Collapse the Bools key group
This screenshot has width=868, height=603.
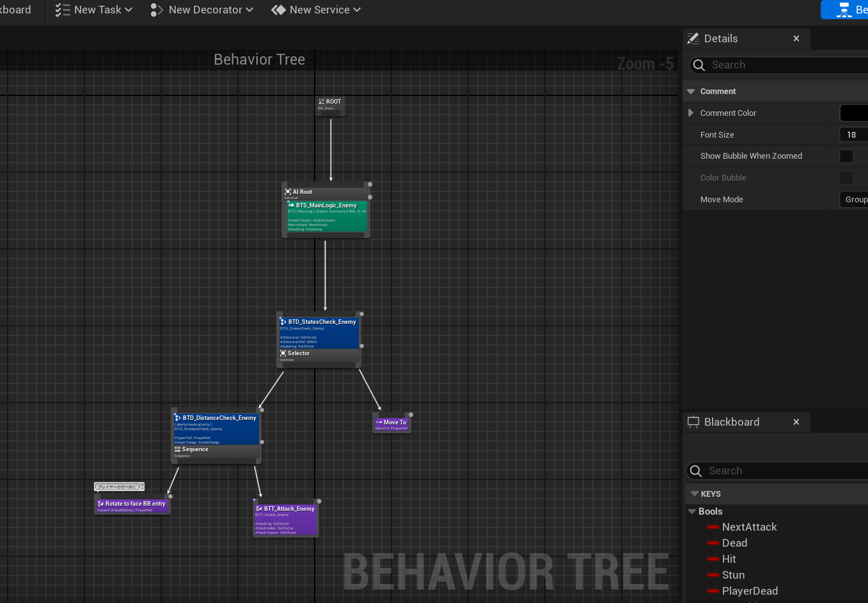tap(692, 511)
